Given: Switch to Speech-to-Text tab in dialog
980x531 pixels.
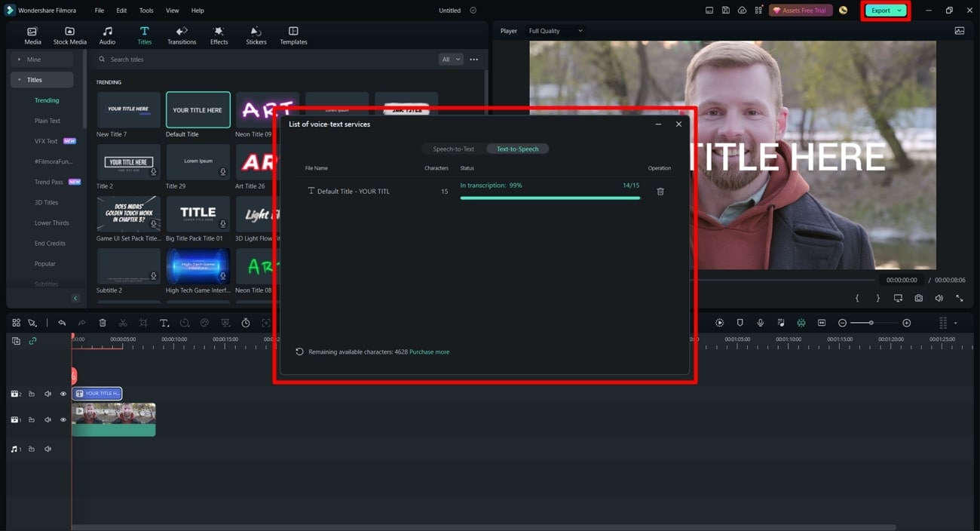Looking at the screenshot, I should click(453, 149).
